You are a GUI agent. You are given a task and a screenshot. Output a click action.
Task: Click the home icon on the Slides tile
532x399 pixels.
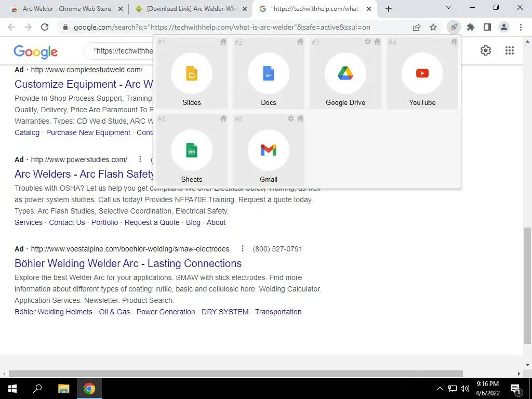223,42
